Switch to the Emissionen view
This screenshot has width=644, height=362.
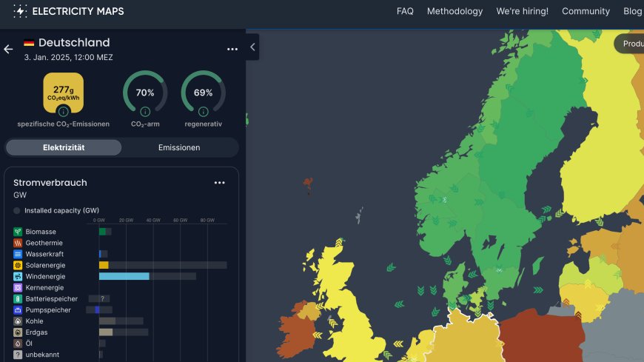point(179,147)
